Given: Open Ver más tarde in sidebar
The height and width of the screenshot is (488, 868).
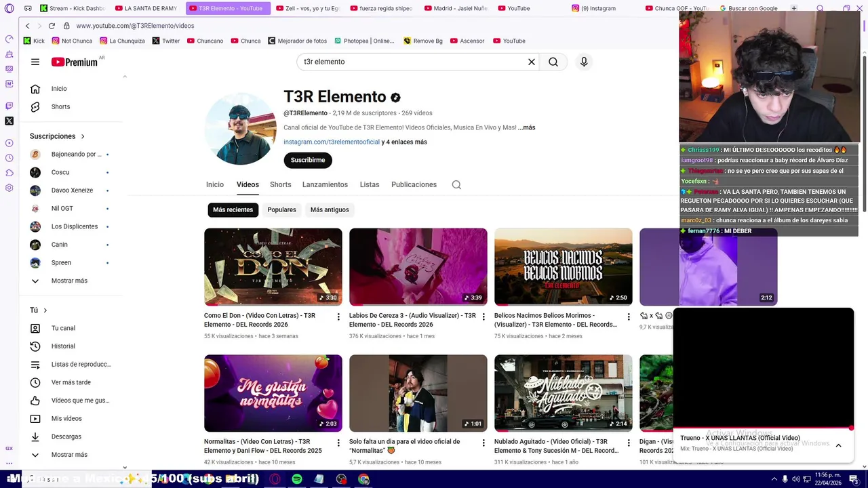Looking at the screenshot, I should point(71,382).
